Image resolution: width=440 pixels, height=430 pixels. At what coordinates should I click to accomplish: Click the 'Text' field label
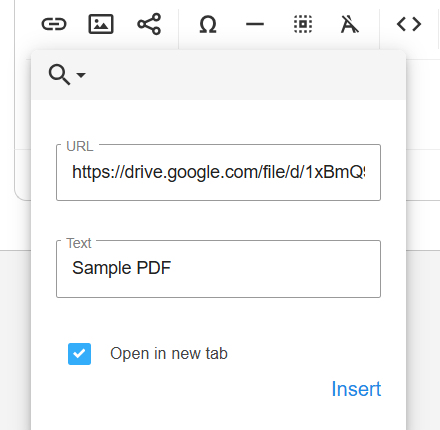click(79, 243)
